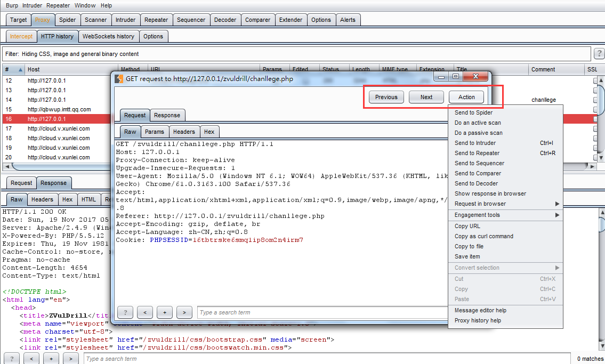Choose Copy to file
Screen dimensions: 605x364
505,246
